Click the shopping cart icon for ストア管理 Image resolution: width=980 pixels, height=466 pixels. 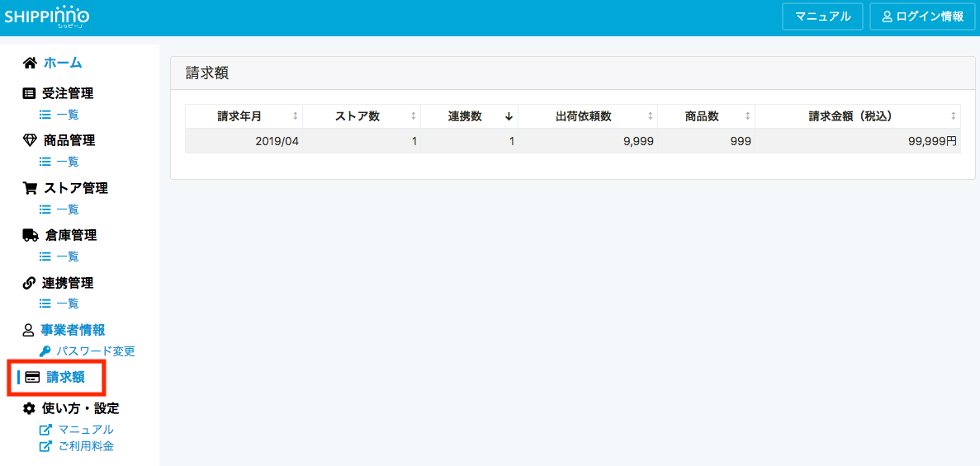[x=30, y=188]
